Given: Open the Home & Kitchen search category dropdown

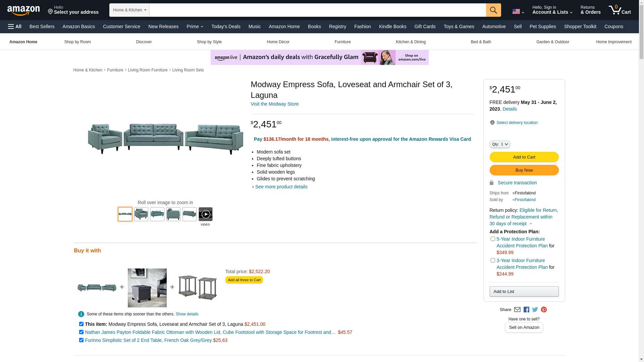Looking at the screenshot, I should 129,10.
